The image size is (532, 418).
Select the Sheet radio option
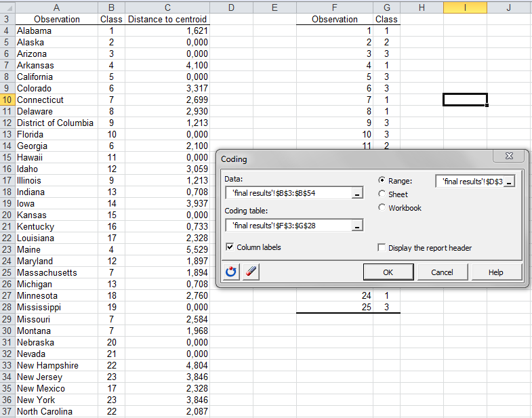click(x=382, y=194)
